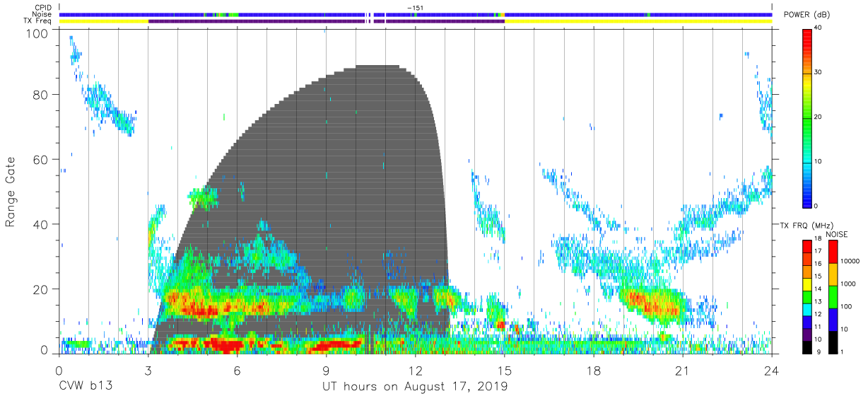Click the 60 tick on the Range Gate axis
The width and height of the screenshot is (868, 401).
pos(41,160)
